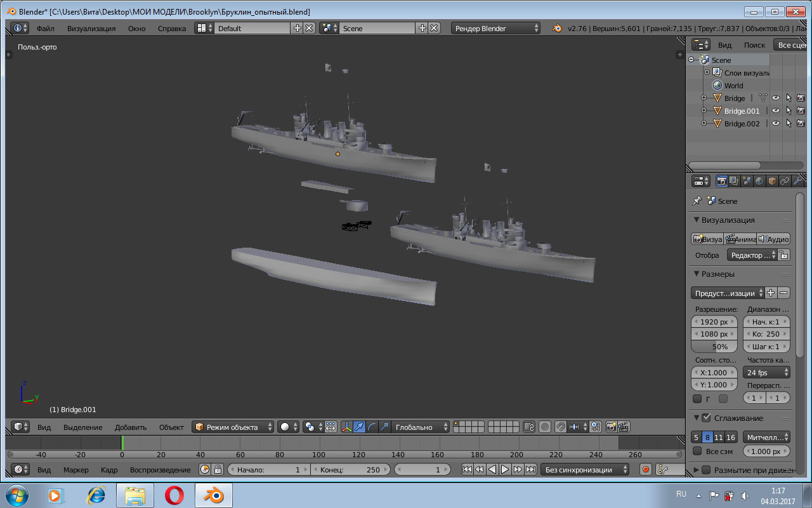Image resolution: width=812 pixels, height=508 pixels.
Task: Click the translate manipulator arrow icon
Action: click(359, 427)
